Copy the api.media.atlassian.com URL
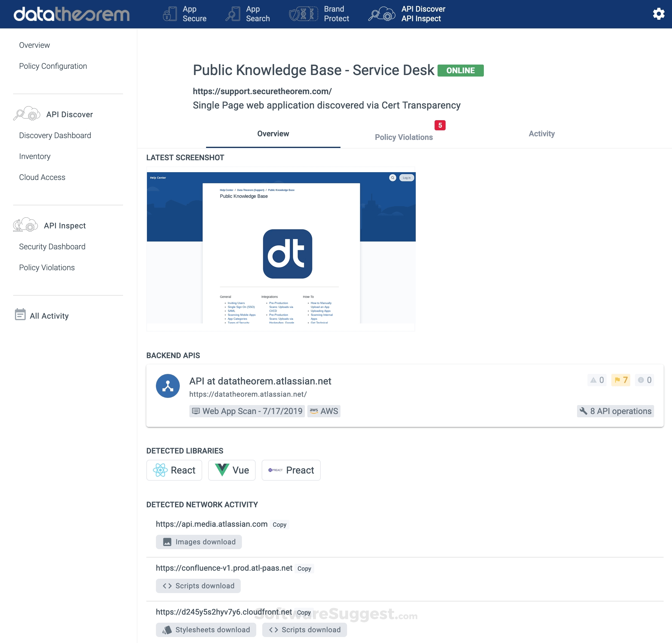This screenshot has height=643, width=672. 279,524
